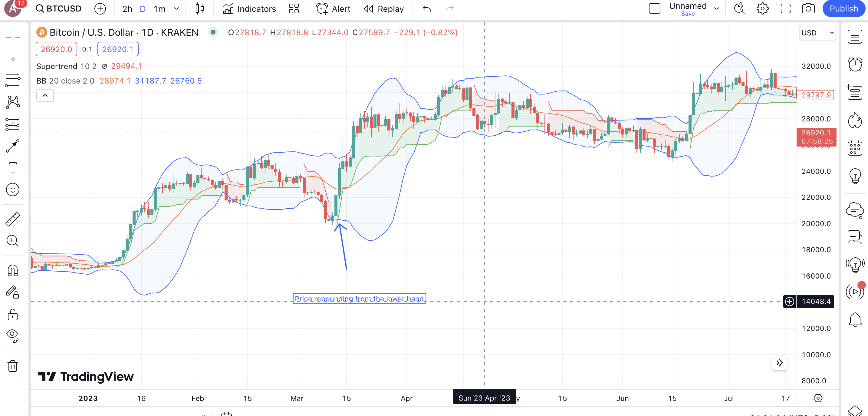Image resolution: width=868 pixels, height=416 pixels.
Task: Select the Ruler measure tool
Action: tap(13, 219)
